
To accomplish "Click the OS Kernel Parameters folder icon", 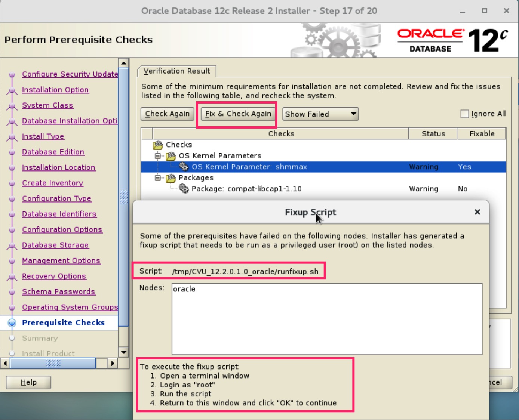I will [x=171, y=156].
